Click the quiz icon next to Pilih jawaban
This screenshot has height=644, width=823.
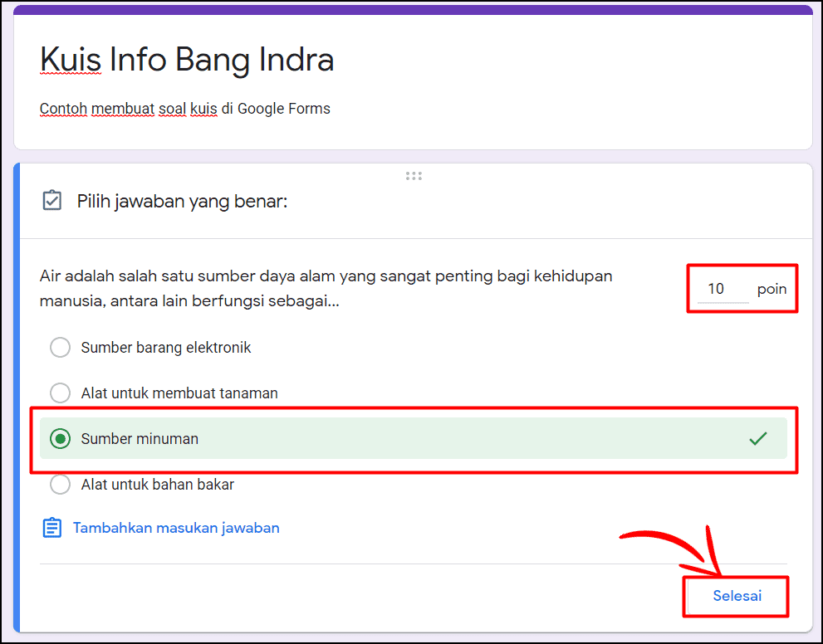(51, 200)
